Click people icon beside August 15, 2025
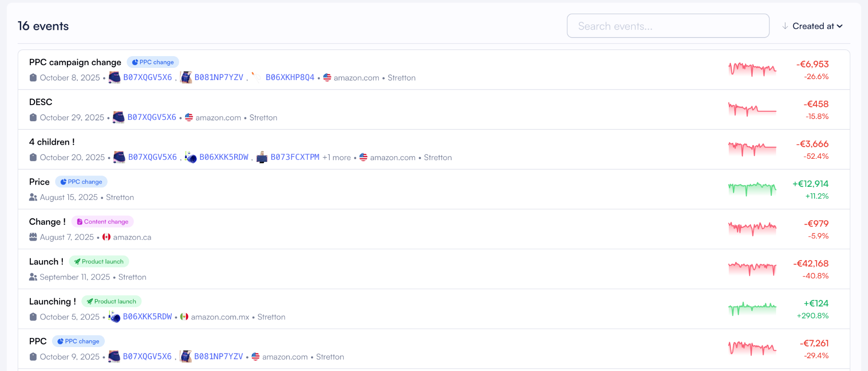868x371 pixels. (33, 197)
